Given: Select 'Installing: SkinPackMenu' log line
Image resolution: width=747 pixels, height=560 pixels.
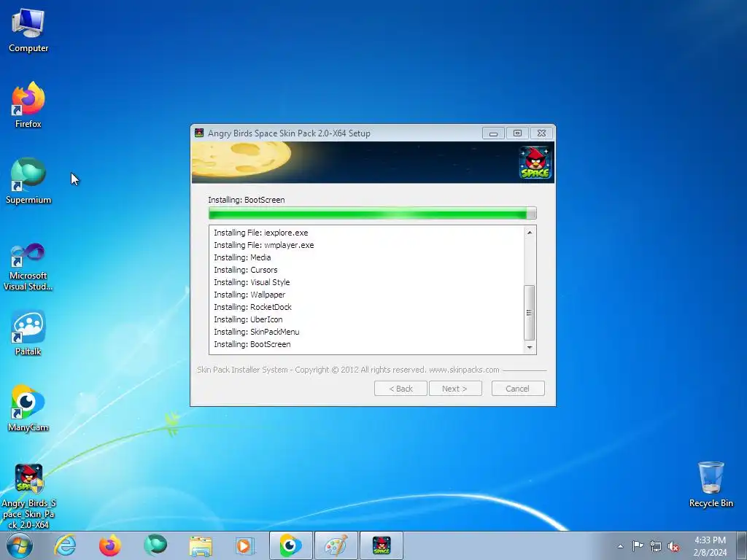Looking at the screenshot, I should coord(257,332).
